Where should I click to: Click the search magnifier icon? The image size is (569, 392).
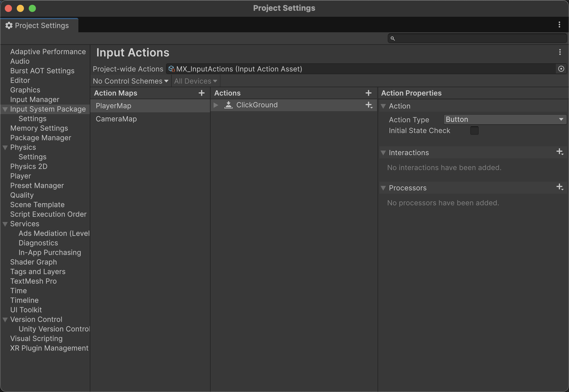coord(393,38)
